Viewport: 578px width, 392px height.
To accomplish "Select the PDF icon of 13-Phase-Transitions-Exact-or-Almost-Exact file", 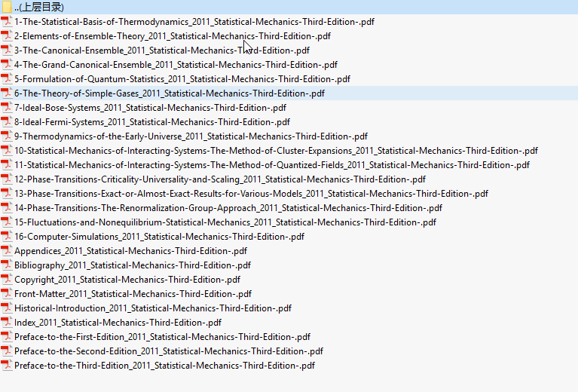I will (x=6, y=194).
